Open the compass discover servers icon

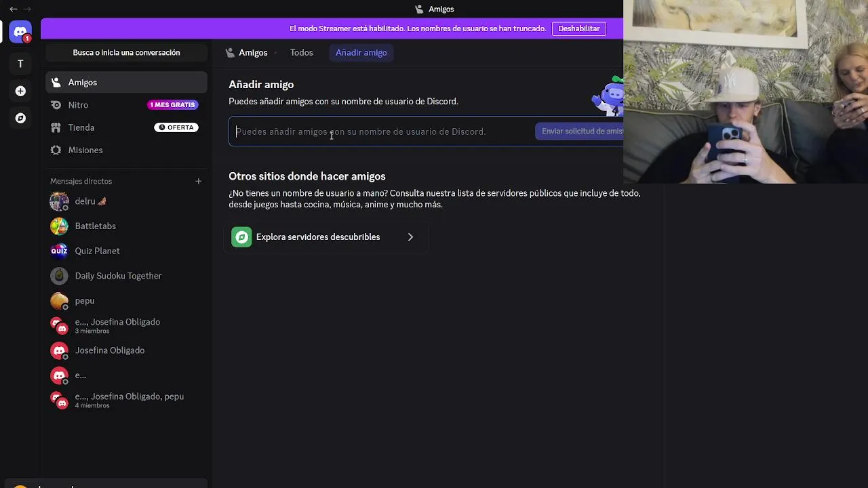[20, 118]
